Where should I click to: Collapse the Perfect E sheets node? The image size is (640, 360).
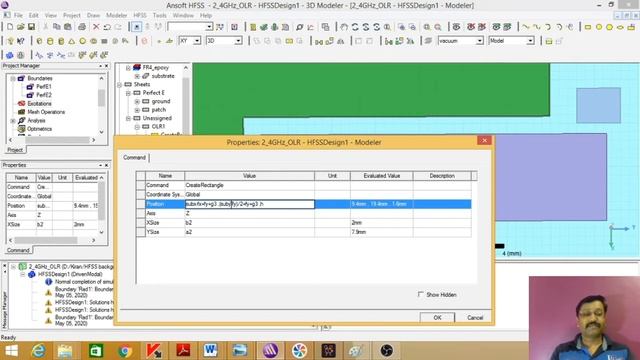(128, 93)
